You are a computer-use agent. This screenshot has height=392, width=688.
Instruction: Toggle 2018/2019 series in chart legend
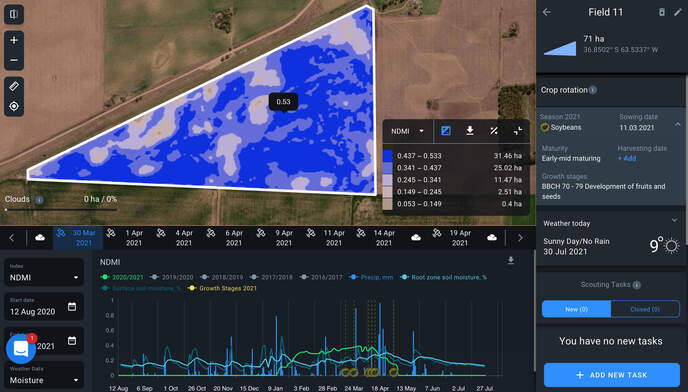tap(222, 277)
